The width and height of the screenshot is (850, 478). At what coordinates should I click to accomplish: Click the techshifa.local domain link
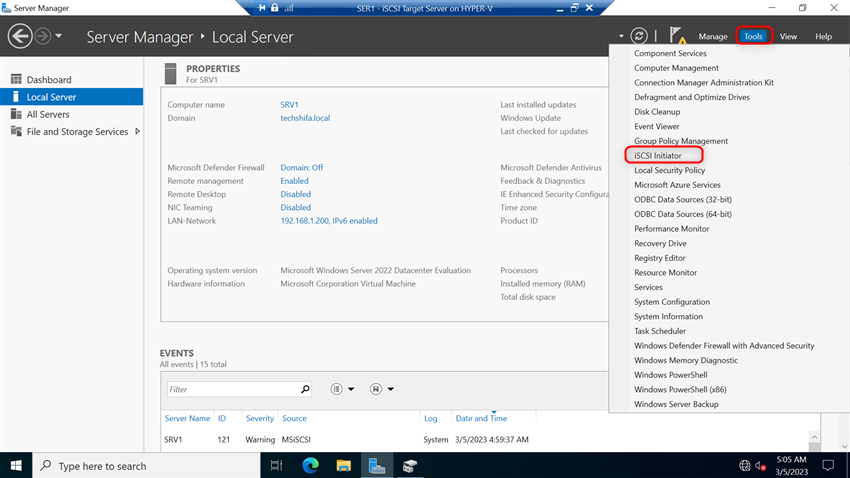pos(305,118)
